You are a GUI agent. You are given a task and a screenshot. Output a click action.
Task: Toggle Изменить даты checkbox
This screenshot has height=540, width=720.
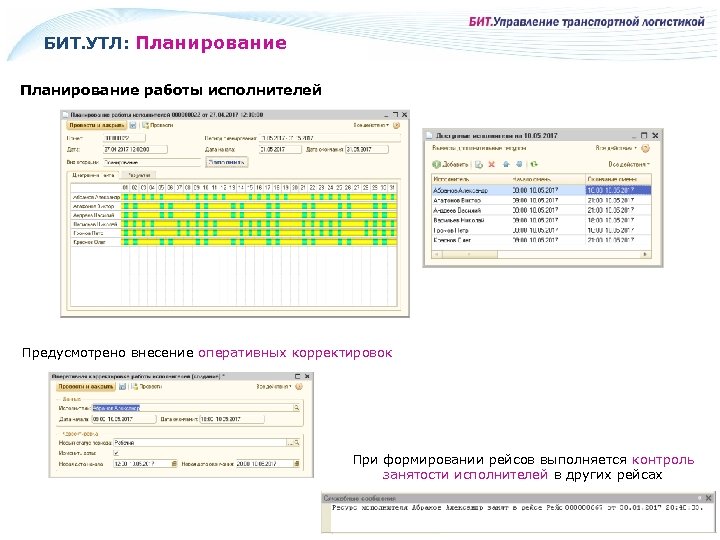116,453
